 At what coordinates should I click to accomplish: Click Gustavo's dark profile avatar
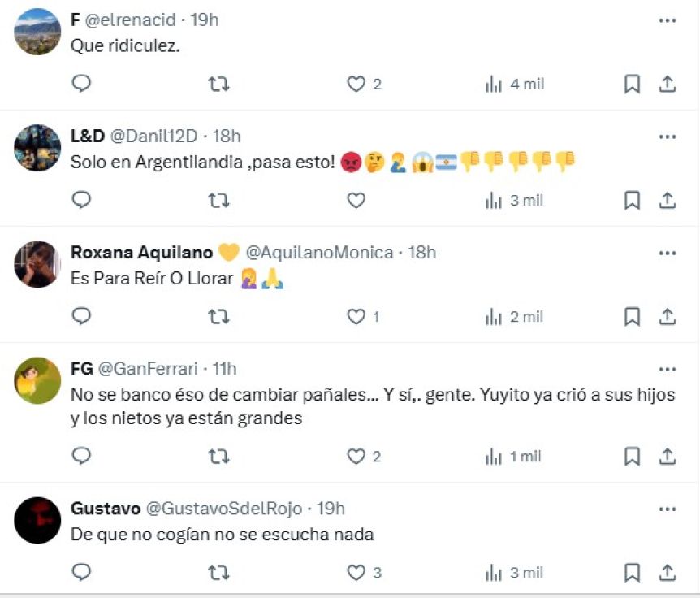click(37, 520)
